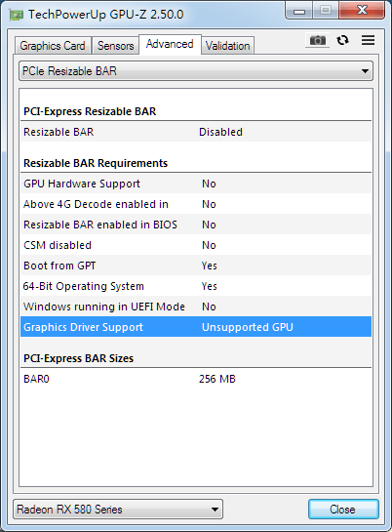This screenshot has width=392, height=532.
Task: Click the 256 MB value
Action: click(x=217, y=379)
